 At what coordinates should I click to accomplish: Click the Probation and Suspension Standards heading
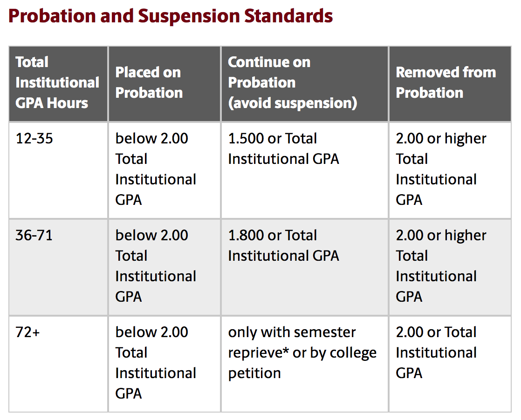(x=171, y=17)
